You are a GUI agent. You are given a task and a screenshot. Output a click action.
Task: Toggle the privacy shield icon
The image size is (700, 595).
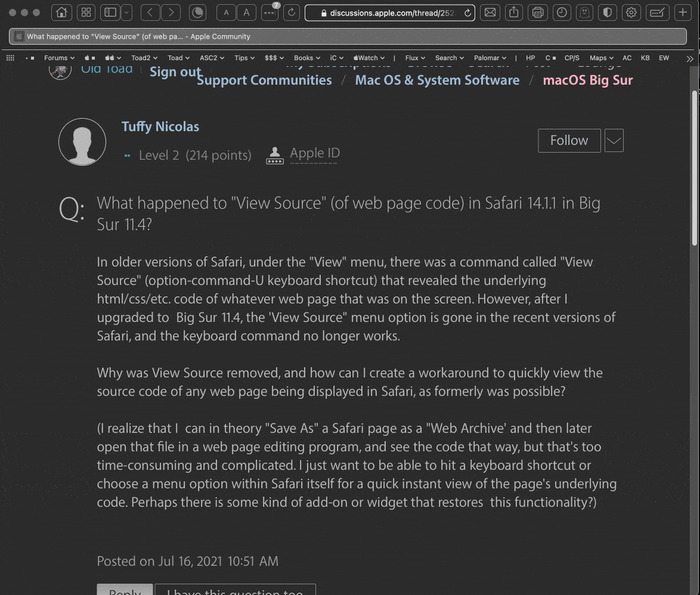point(608,13)
